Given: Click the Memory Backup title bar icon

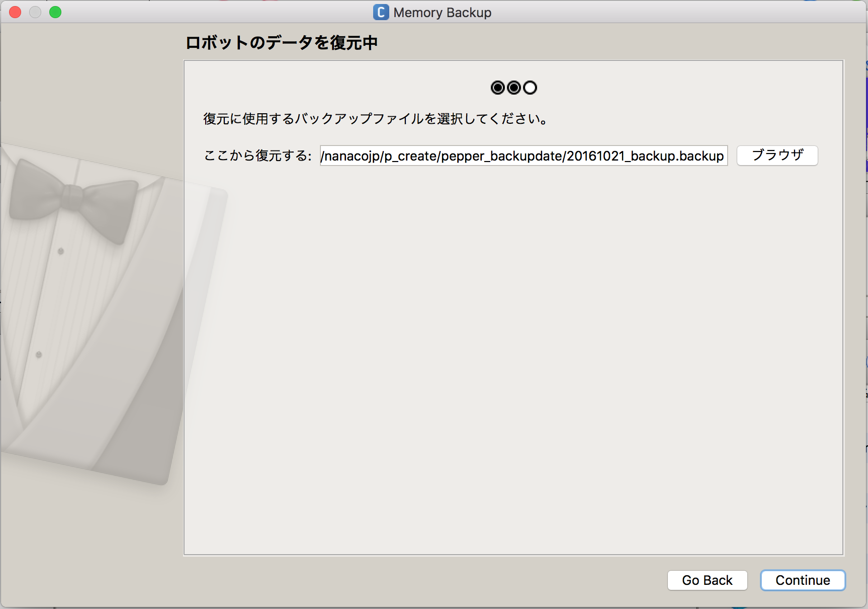Looking at the screenshot, I should pyautogui.click(x=381, y=12).
